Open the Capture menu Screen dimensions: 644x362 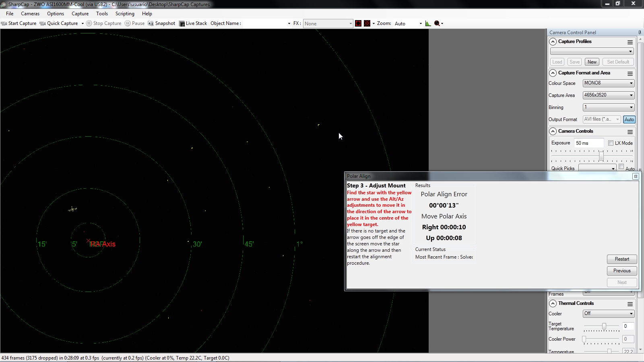(x=80, y=13)
